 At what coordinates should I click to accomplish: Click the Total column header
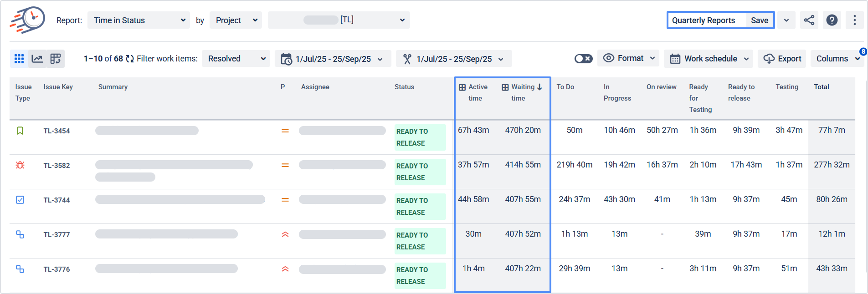click(x=822, y=87)
